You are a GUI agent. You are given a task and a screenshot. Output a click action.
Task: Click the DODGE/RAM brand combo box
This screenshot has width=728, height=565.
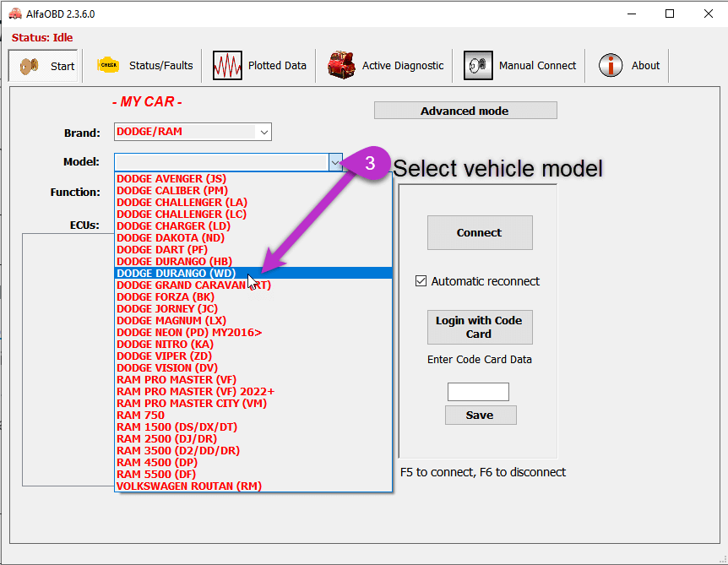click(x=193, y=132)
